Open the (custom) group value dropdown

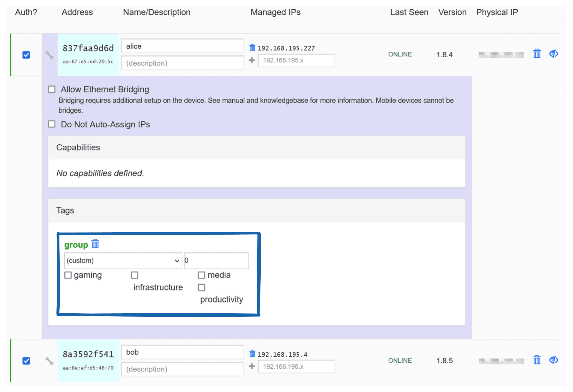point(123,260)
